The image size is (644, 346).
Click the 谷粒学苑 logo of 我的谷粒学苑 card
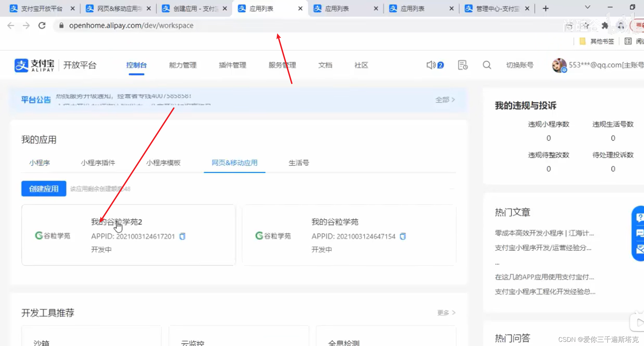pos(273,236)
